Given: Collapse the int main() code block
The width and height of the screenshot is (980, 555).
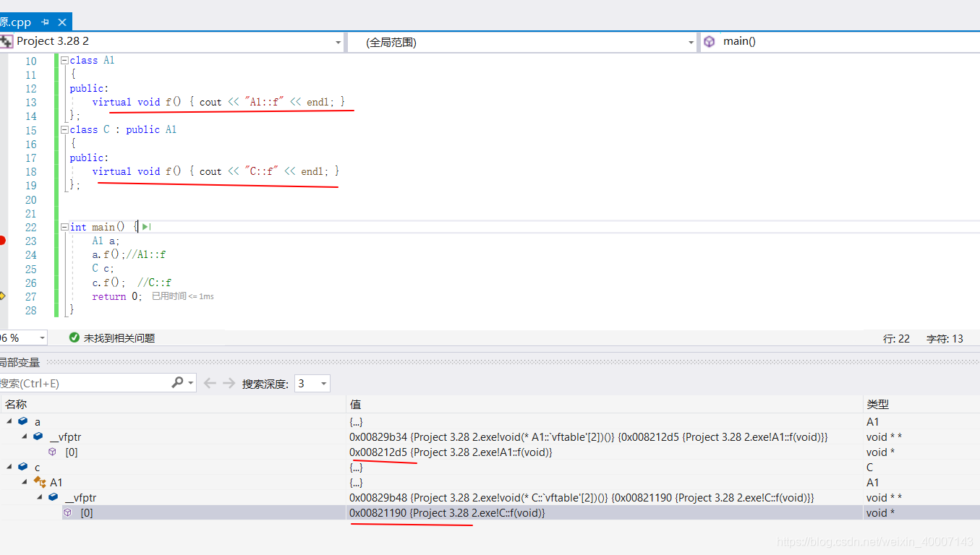Looking at the screenshot, I should (x=64, y=227).
